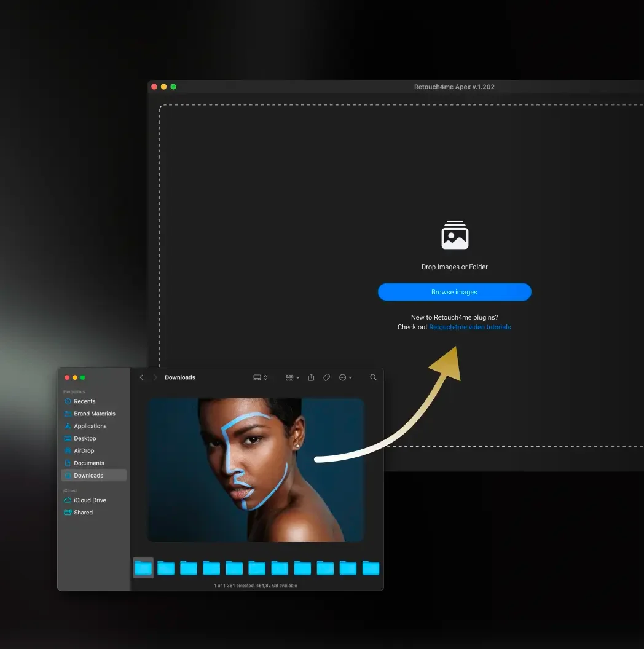
Task: Click the Browse images button
Action: tap(455, 292)
